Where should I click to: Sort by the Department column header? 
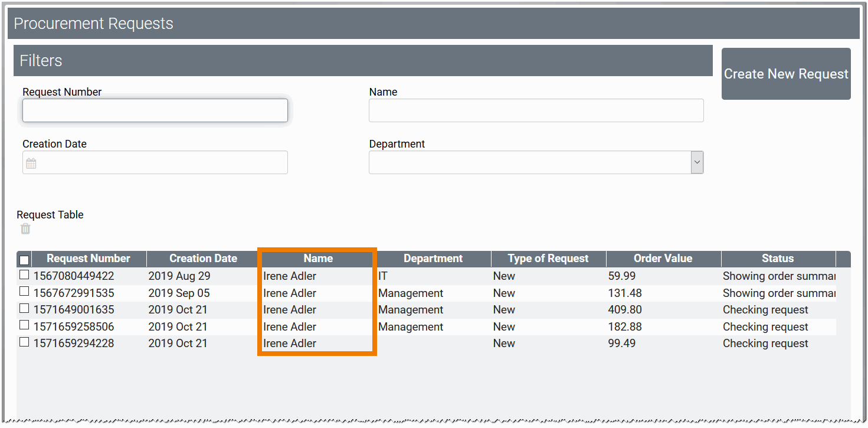pyautogui.click(x=433, y=259)
